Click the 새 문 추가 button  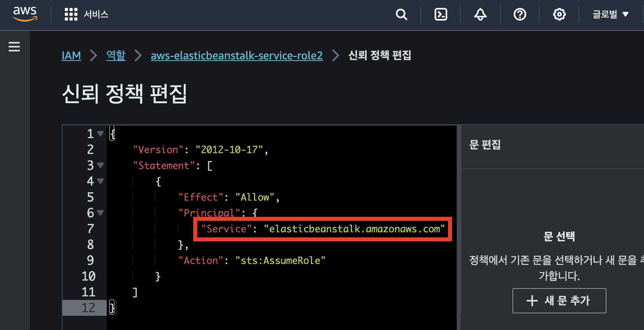(559, 301)
